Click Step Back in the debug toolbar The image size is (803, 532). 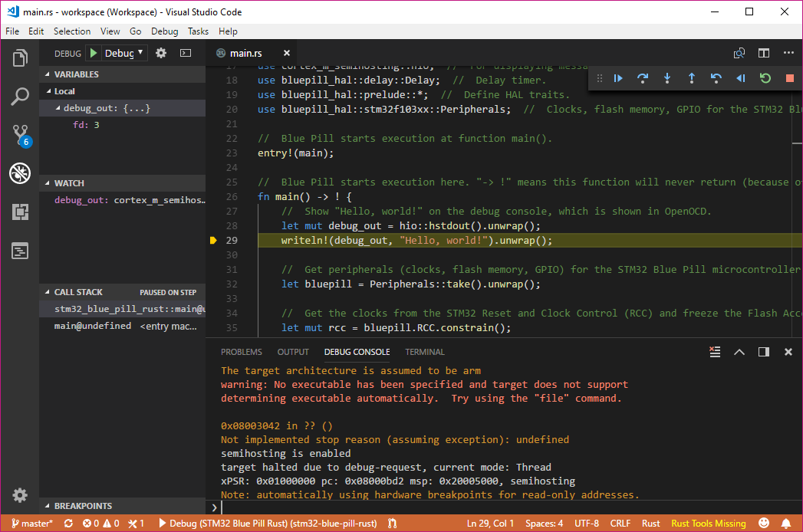coord(716,78)
